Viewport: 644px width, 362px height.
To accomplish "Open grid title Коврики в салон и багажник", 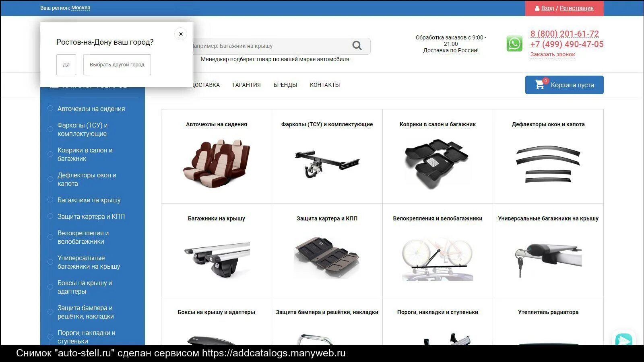I will (x=438, y=124).
